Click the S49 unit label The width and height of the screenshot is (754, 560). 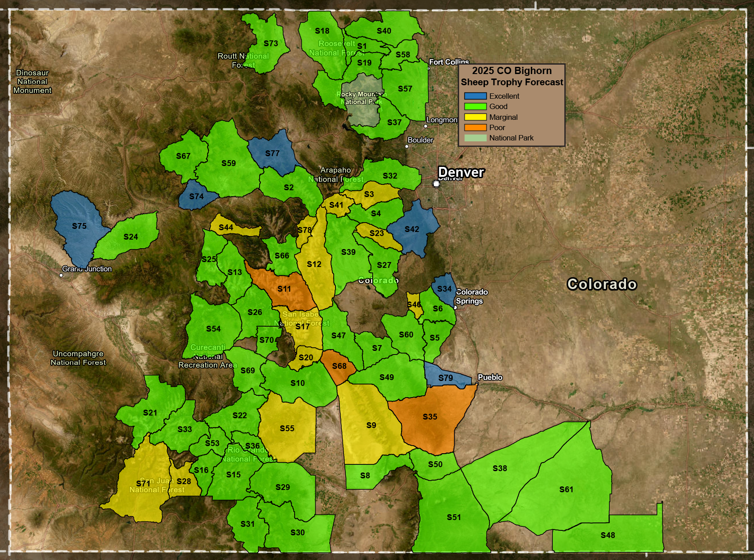click(386, 377)
